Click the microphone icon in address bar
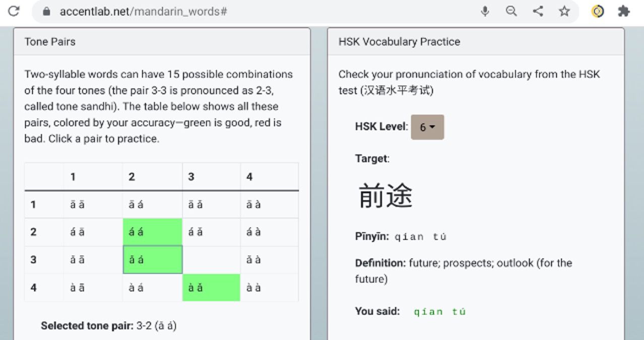 point(485,11)
